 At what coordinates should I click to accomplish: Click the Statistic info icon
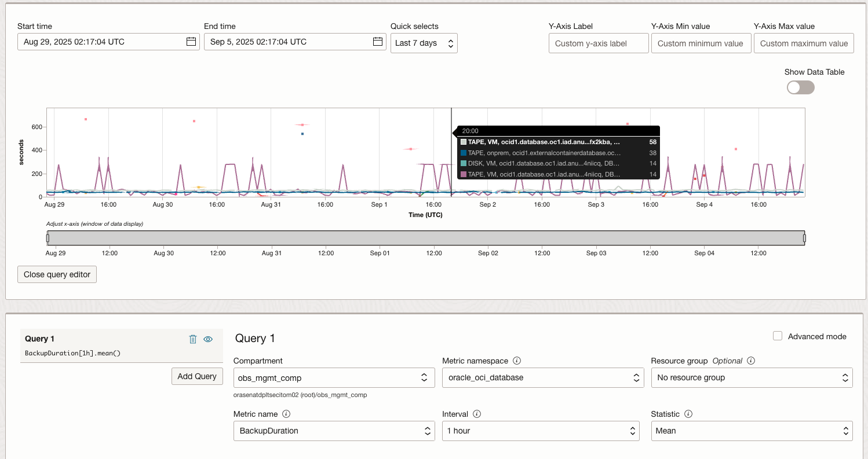687,413
